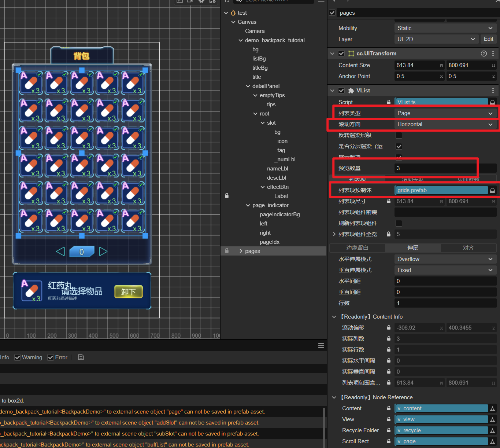Screen dimensions: 500x448
Task: Click the left page arrow in the scene
Action: click(60, 251)
